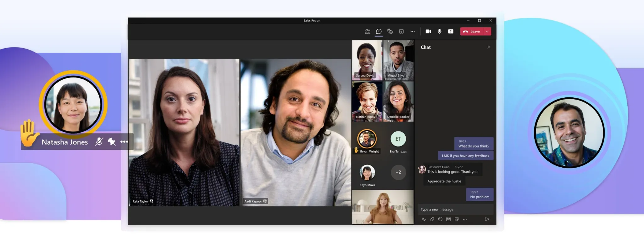Click the Type a new message field
644x242 pixels.
[x=455, y=210]
